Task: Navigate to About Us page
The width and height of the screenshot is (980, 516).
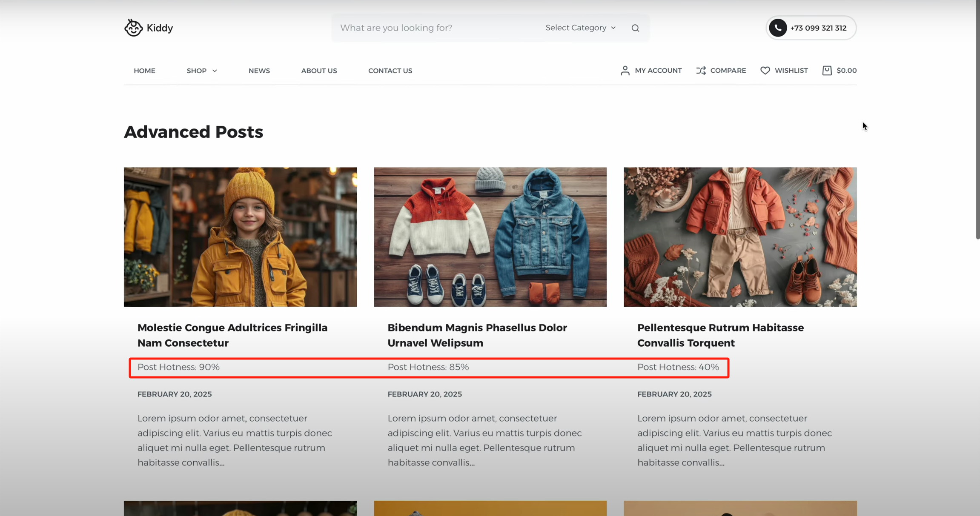Action: tap(319, 71)
